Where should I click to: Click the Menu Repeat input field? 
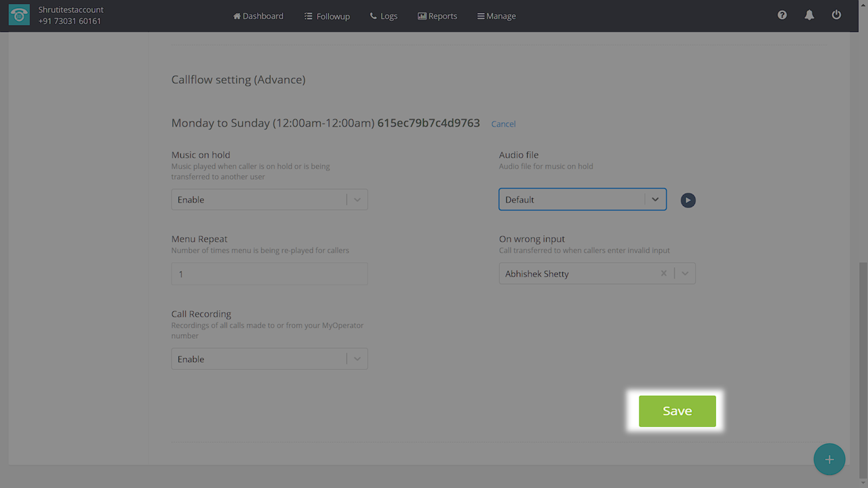click(x=269, y=274)
